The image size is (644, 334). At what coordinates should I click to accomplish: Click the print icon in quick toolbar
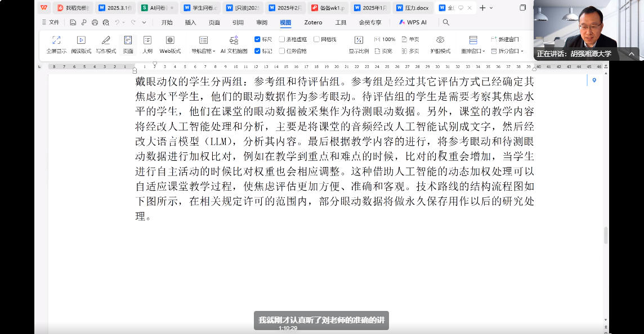[95, 22]
